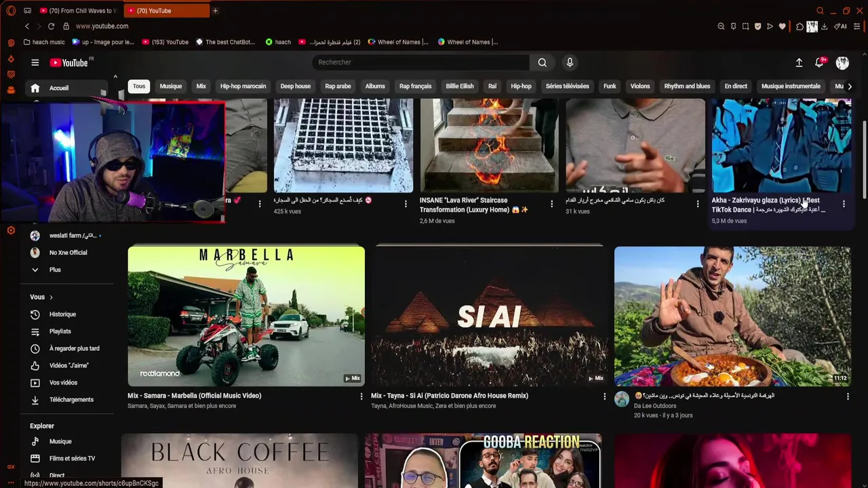Select the Deep house chip
This screenshot has height=488, width=868.
[x=296, y=86]
